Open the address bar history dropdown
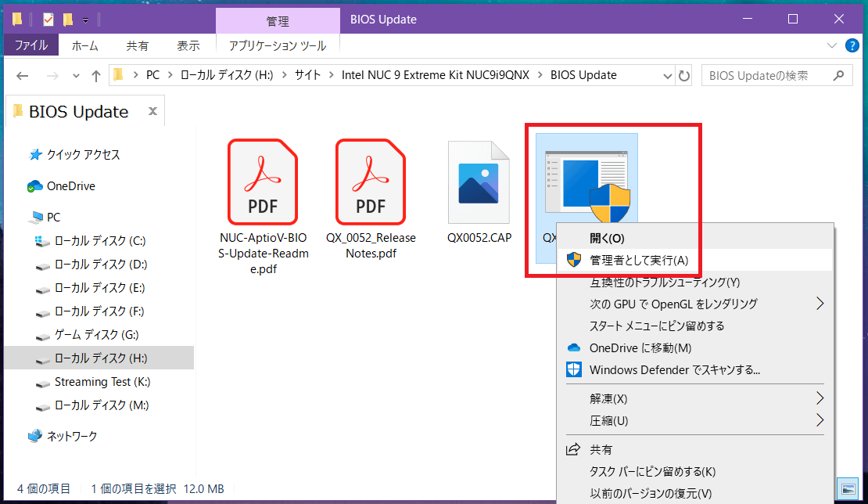 click(668, 76)
